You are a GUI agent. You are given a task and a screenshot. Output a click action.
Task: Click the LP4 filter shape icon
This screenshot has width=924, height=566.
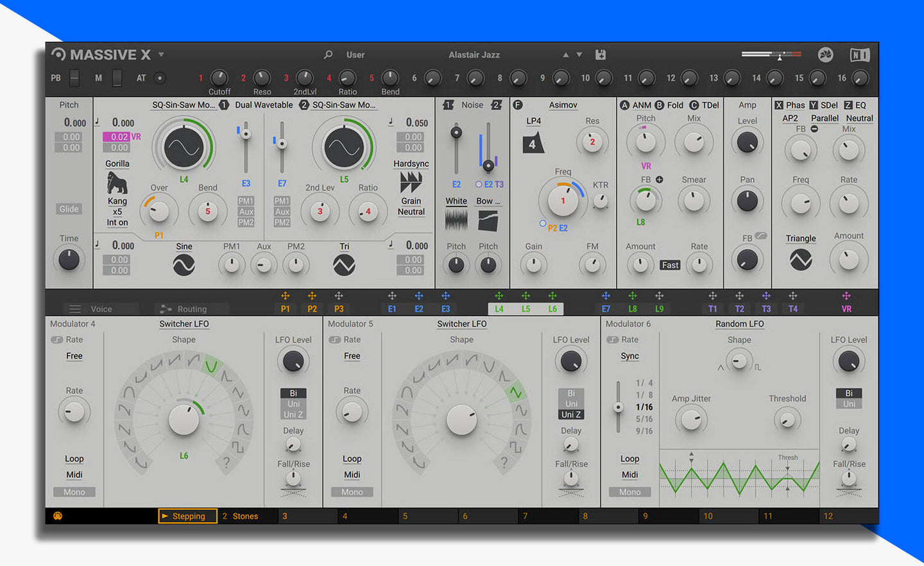pyautogui.click(x=533, y=143)
